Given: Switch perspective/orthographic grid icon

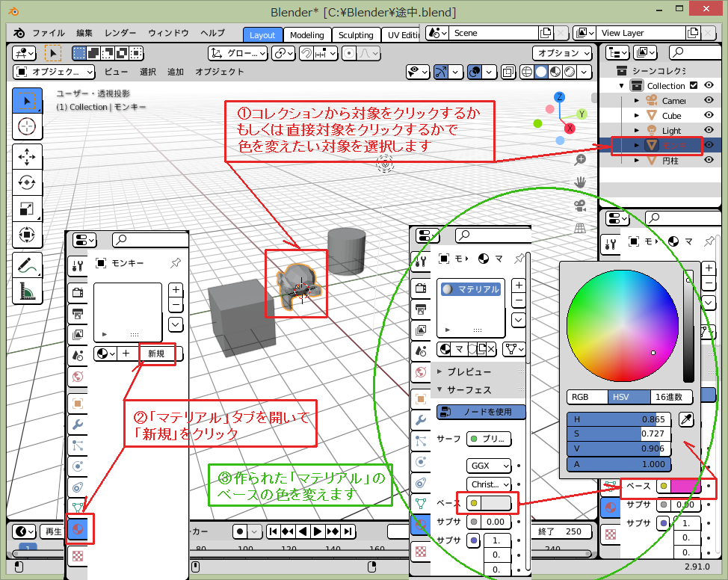Looking at the screenshot, I should pyautogui.click(x=580, y=228).
